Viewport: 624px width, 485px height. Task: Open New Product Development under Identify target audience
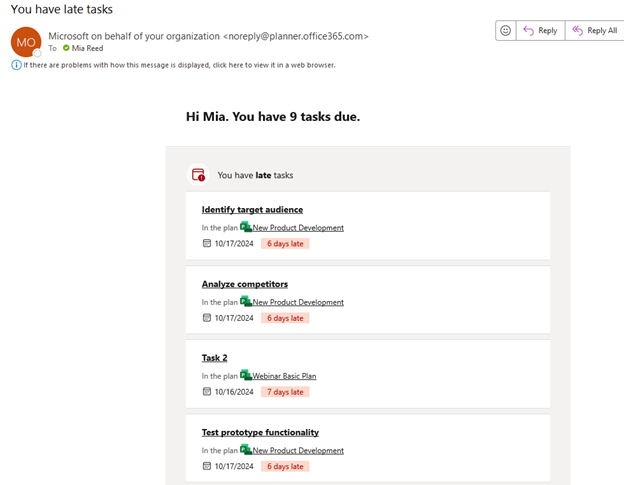(x=297, y=228)
